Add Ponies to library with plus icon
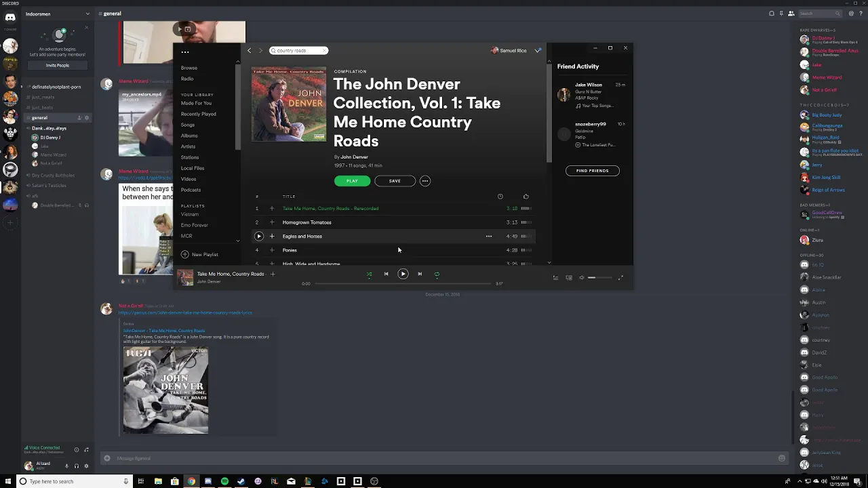 272,250
